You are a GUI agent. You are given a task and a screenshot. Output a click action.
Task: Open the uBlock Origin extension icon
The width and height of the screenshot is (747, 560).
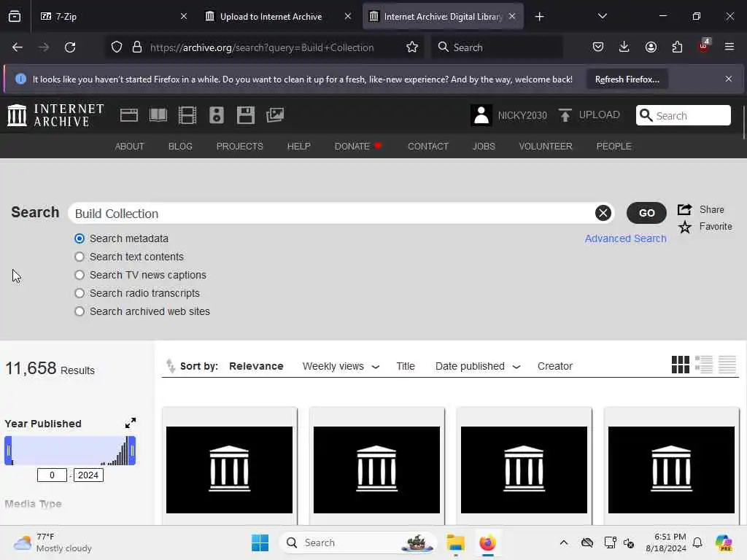704,46
